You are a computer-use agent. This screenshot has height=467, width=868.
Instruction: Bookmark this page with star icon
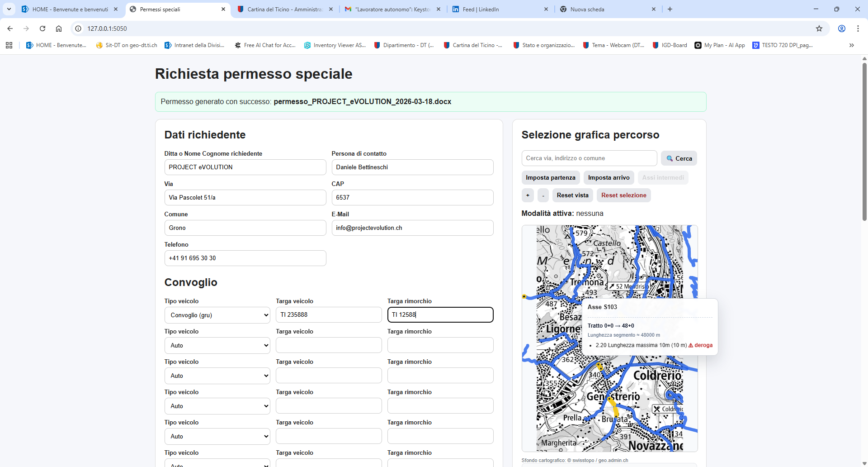819,29
